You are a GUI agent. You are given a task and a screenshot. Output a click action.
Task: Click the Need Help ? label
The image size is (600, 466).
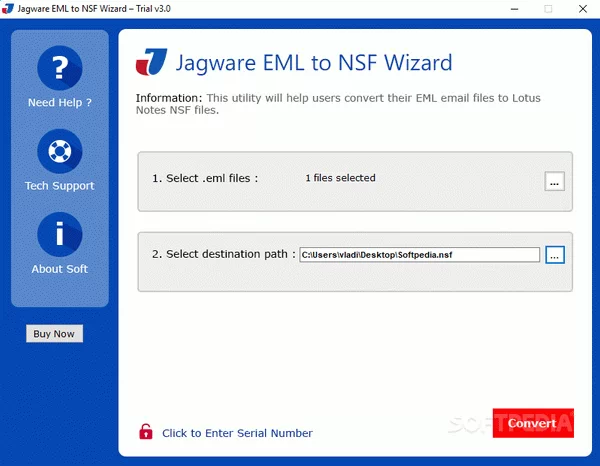click(x=60, y=103)
